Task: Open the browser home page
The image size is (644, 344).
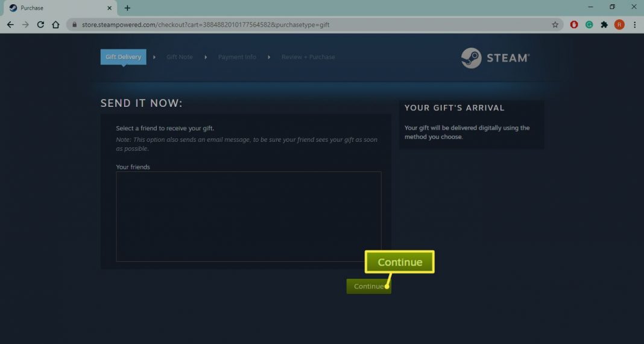Action: click(x=56, y=25)
